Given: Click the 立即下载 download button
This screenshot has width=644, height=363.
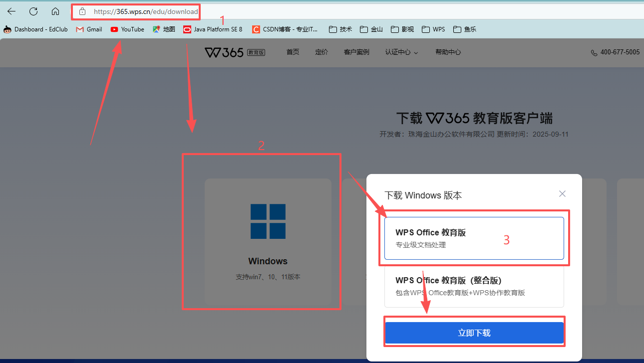Looking at the screenshot, I should pyautogui.click(x=474, y=332).
